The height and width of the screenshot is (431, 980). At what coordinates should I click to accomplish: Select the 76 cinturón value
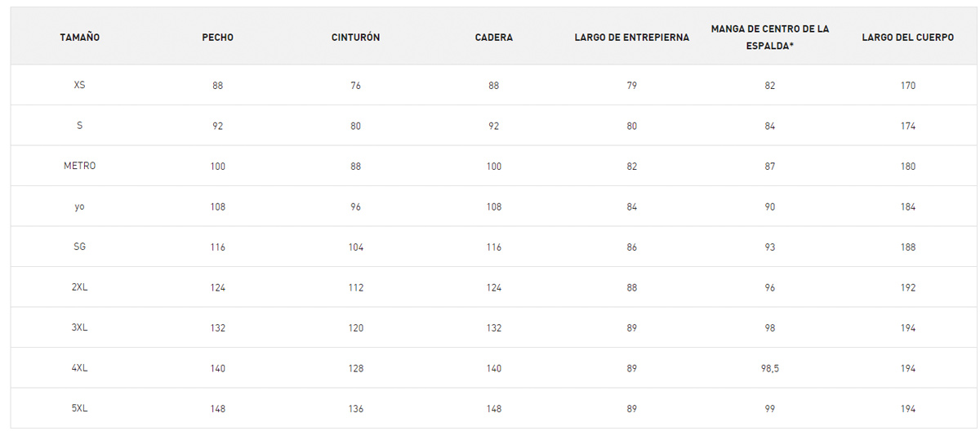pyautogui.click(x=355, y=85)
